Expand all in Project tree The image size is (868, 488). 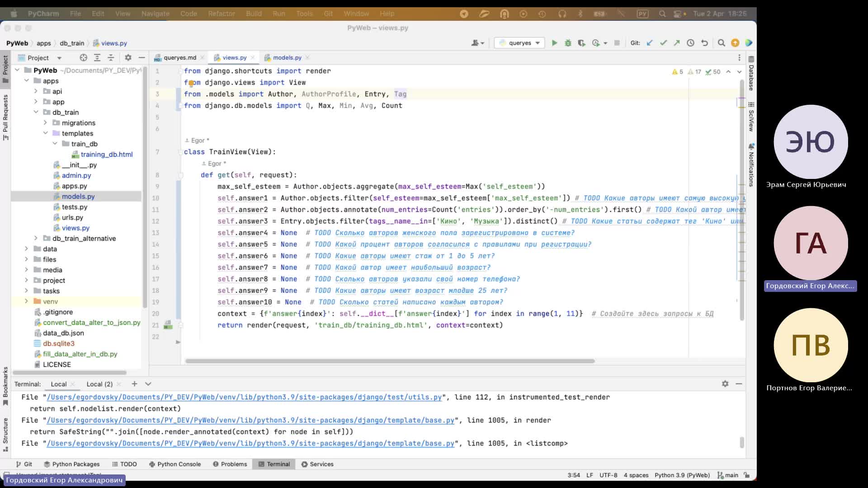[x=97, y=57]
